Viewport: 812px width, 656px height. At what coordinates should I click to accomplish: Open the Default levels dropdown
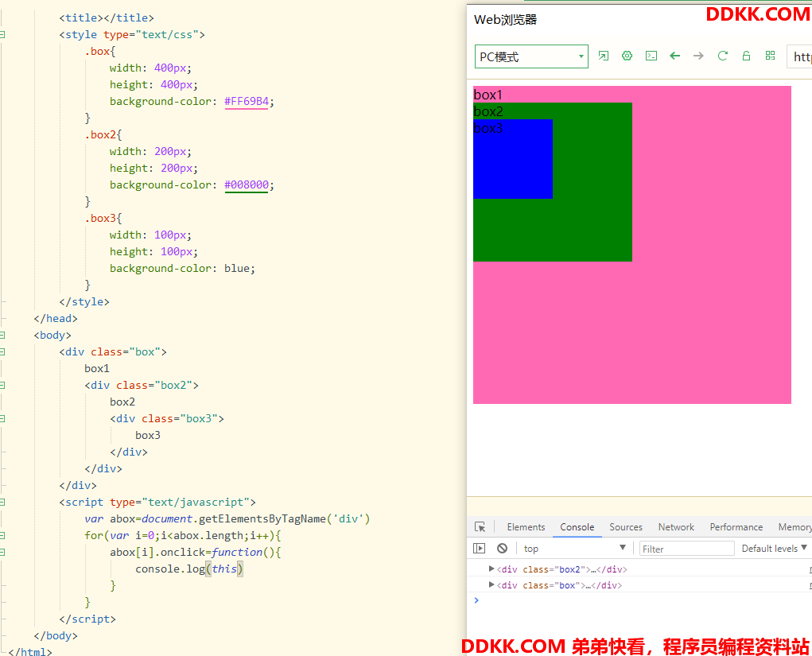pyautogui.click(x=774, y=549)
